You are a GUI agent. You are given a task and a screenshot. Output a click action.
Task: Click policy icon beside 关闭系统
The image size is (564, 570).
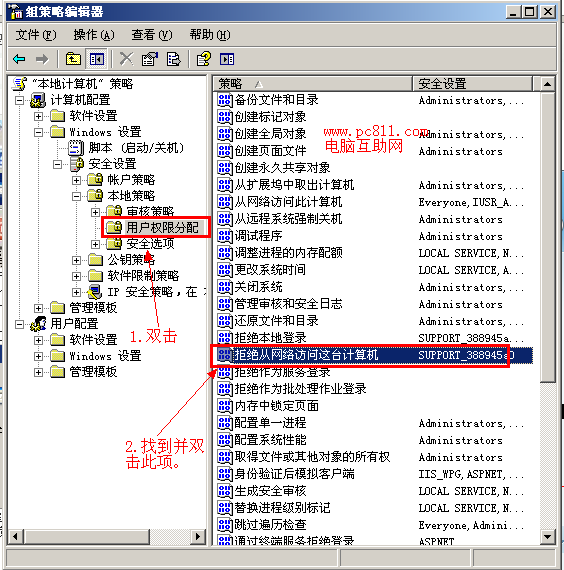pos(225,287)
